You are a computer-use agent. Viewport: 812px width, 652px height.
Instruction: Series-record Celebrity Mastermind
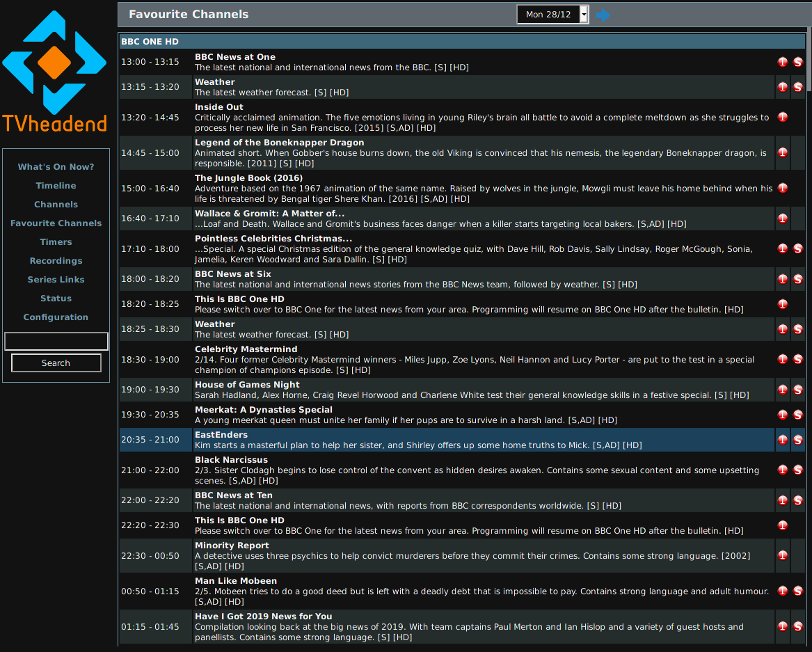point(798,360)
